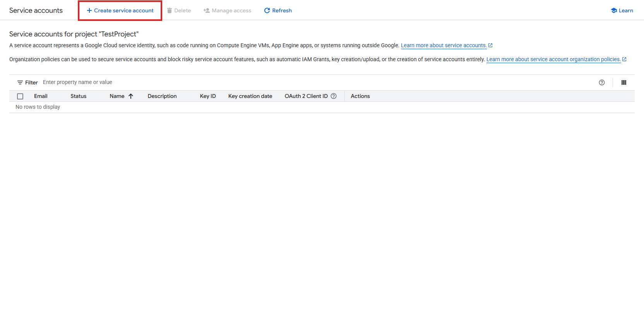644x324 pixels.
Task: Click the Email column header
Action: (41, 96)
